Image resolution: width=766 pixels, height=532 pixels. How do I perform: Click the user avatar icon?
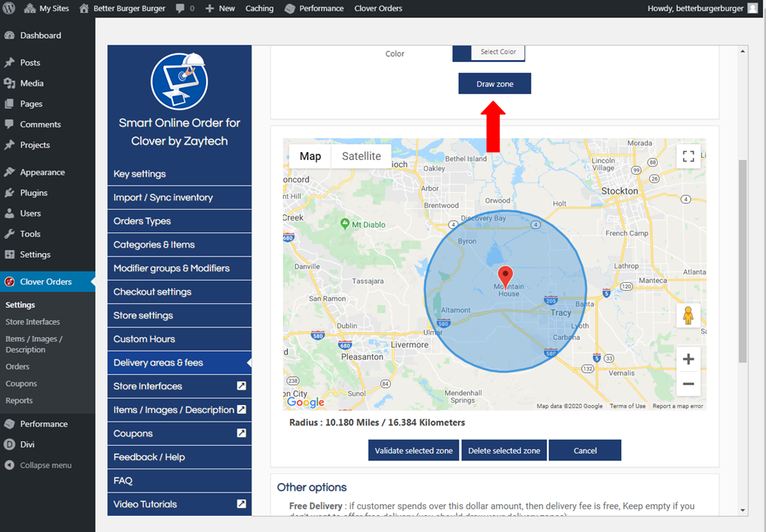tap(753, 8)
